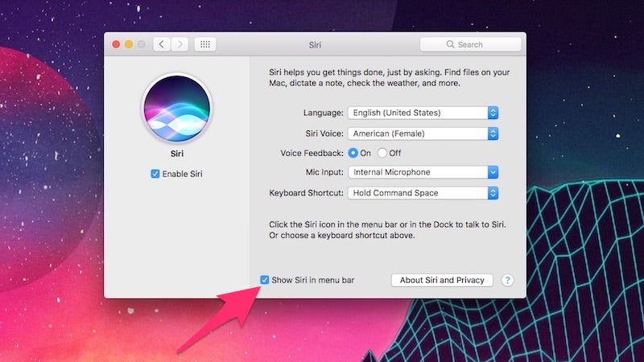Go back with the left chevron button
Viewport: 644px width, 362px height.
pos(162,44)
